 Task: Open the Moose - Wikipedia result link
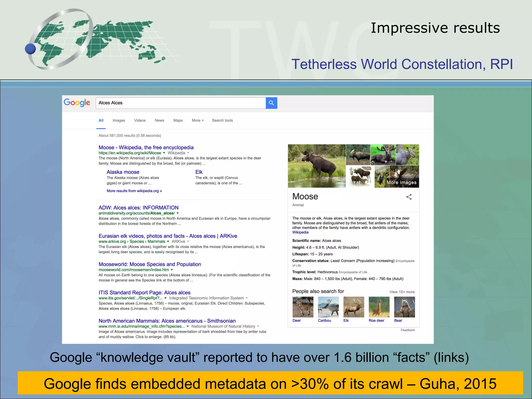(x=146, y=148)
